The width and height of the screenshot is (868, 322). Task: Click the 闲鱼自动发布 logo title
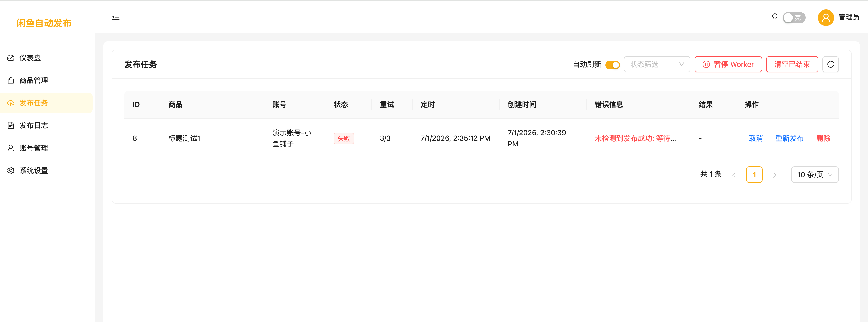point(44,23)
